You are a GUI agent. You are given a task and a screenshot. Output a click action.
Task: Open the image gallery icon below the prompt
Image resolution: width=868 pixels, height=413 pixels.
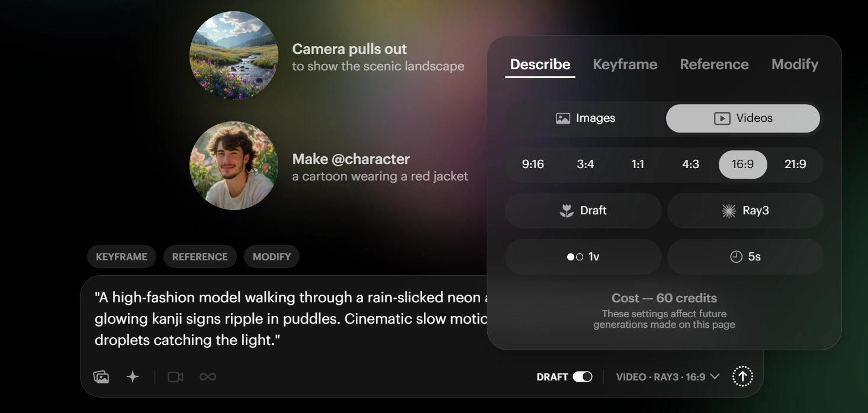101,376
